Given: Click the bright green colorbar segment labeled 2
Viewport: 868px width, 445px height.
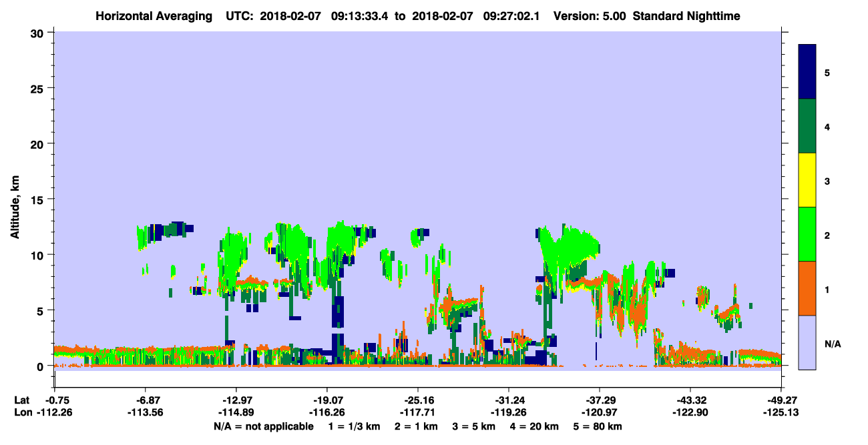Looking at the screenshot, I should [807, 234].
